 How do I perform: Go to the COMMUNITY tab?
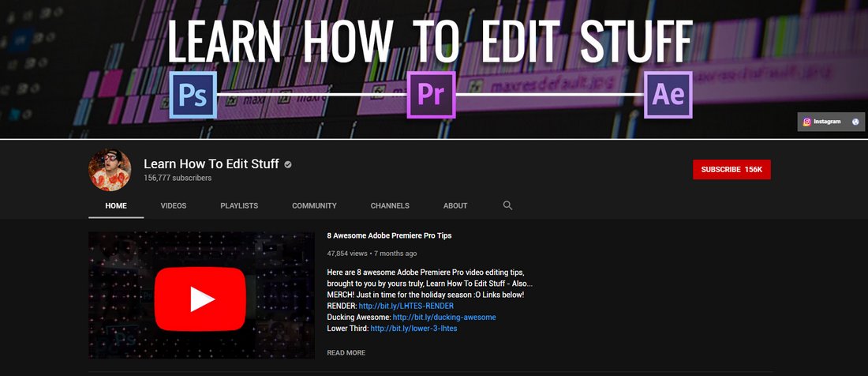coord(314,205)
